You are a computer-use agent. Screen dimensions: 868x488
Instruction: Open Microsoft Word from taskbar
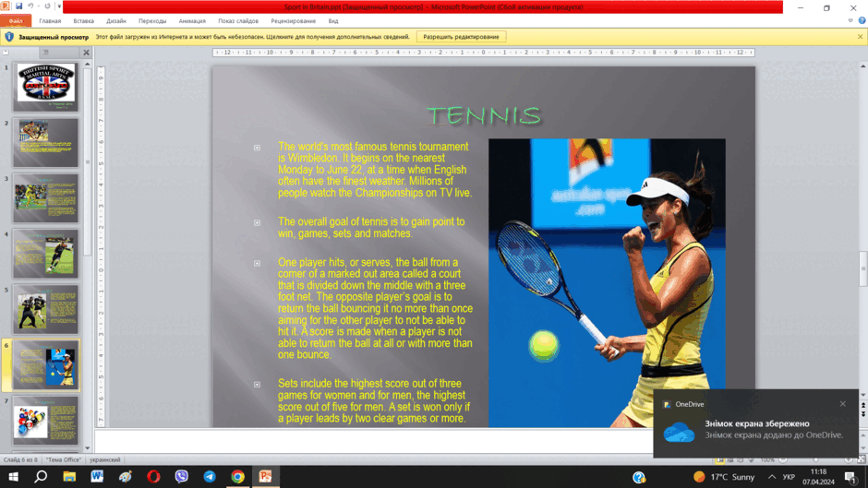click(98, 476)
